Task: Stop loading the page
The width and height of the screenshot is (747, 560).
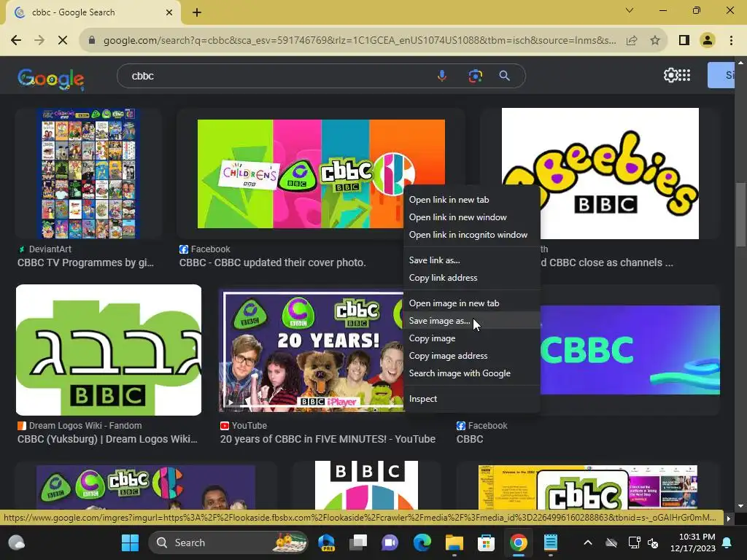Action: click(x=63, y=41)
